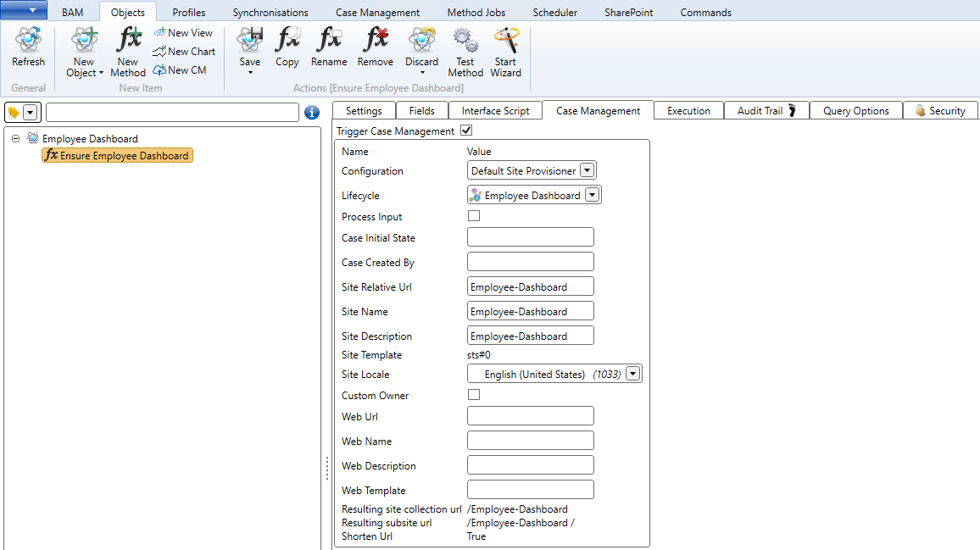Create a New Method
This screenshot has width=980, height=550.
(127, 41)
